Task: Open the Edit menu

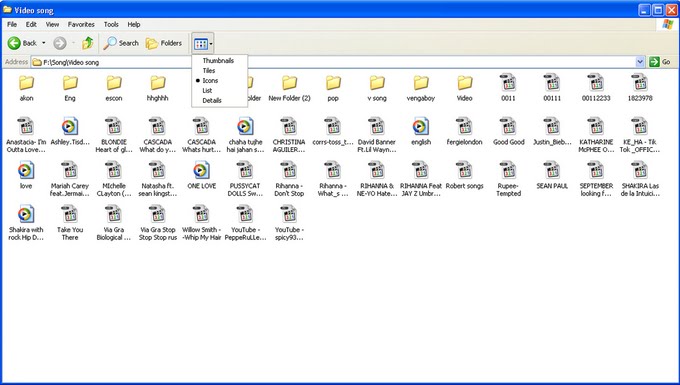Action: coord(31,25)
